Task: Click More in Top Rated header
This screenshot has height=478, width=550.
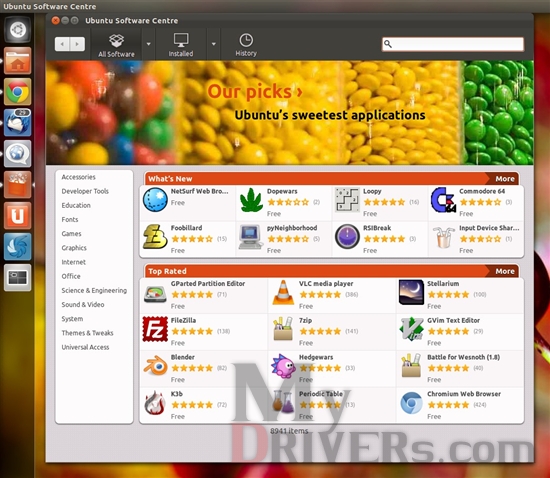Action: coord(505,271)
